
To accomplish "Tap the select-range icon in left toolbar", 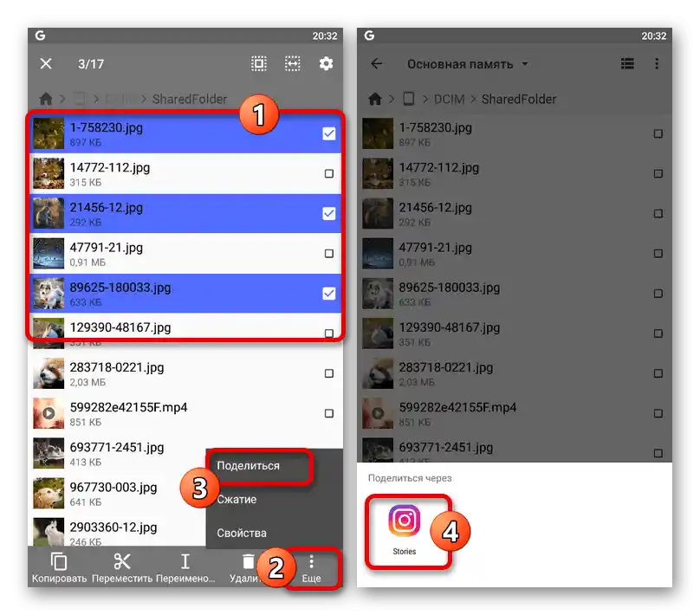I will pos(293,64).
